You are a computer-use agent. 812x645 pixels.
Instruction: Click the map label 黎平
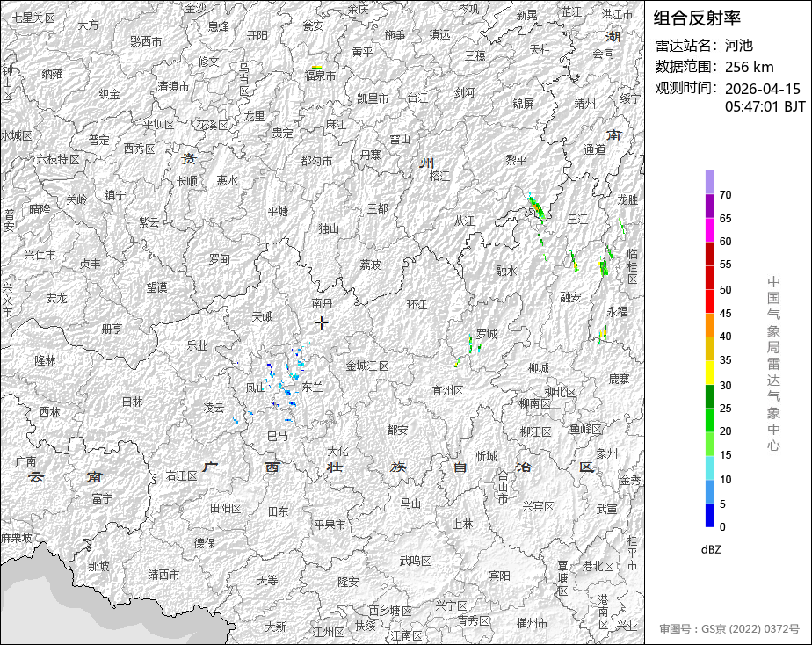pos(517,160)
